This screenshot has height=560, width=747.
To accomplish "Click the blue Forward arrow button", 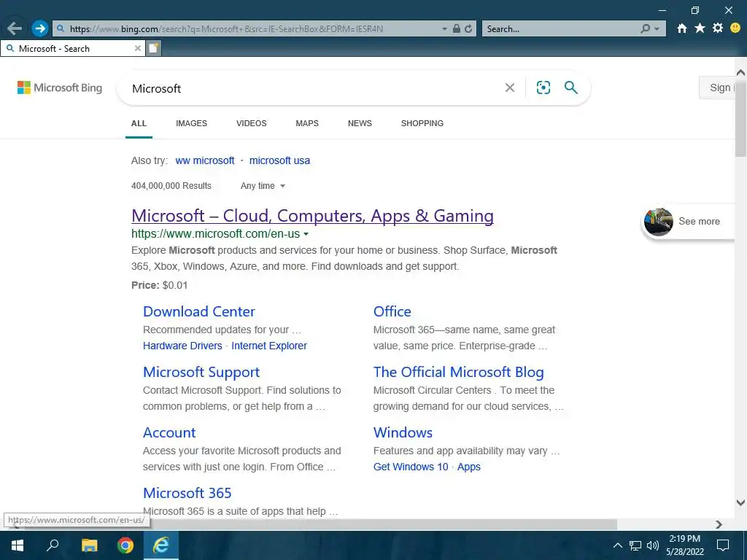I will (x=40, y=28).
